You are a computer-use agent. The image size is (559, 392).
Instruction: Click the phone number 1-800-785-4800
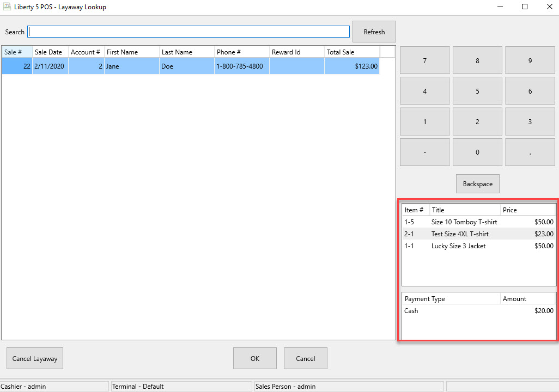coord(242,66)
